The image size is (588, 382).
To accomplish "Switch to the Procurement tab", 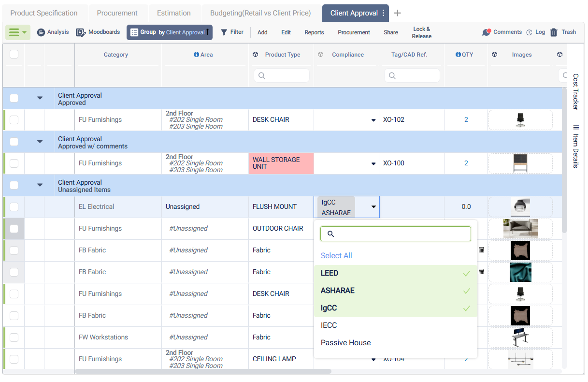I will click(117, 13).
